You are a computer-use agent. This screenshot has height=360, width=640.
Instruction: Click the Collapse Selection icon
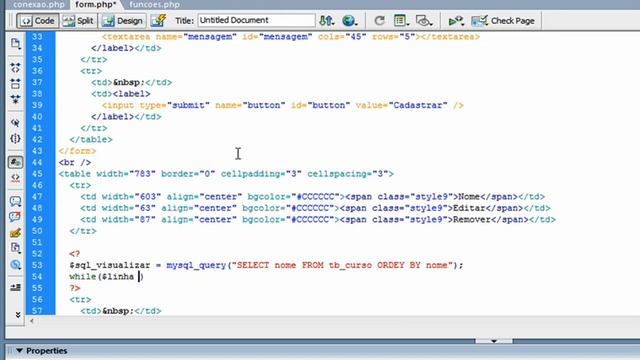point(15,83)
